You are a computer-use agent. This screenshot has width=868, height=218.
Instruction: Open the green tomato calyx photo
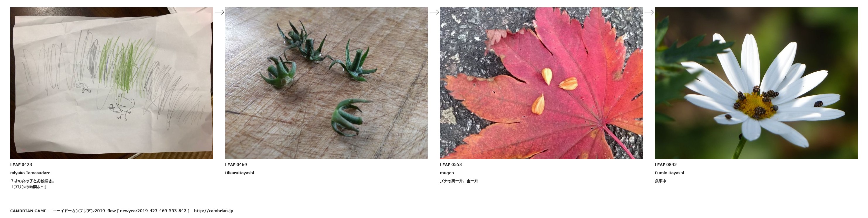326,83
